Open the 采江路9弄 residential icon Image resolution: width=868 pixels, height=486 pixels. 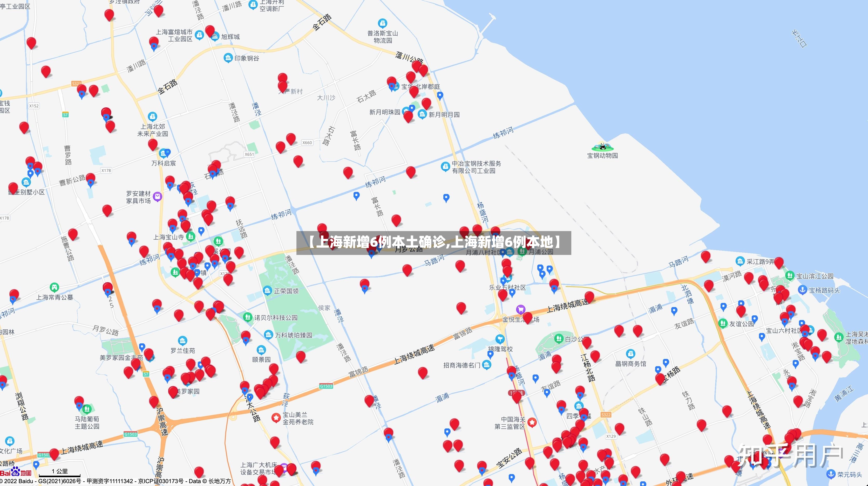point(740,261)
